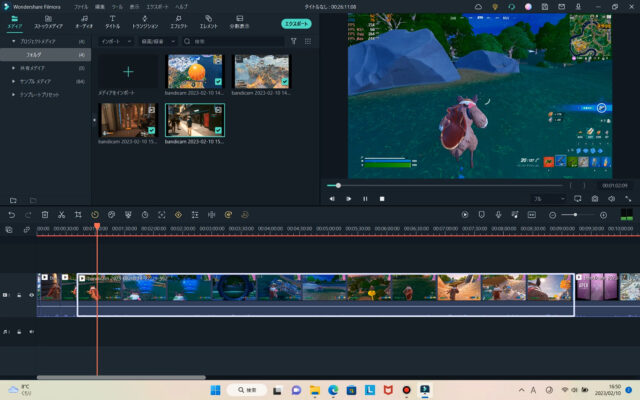Click the audio waveform stretch icon
The image size is (640, 400).
point(211,215)
